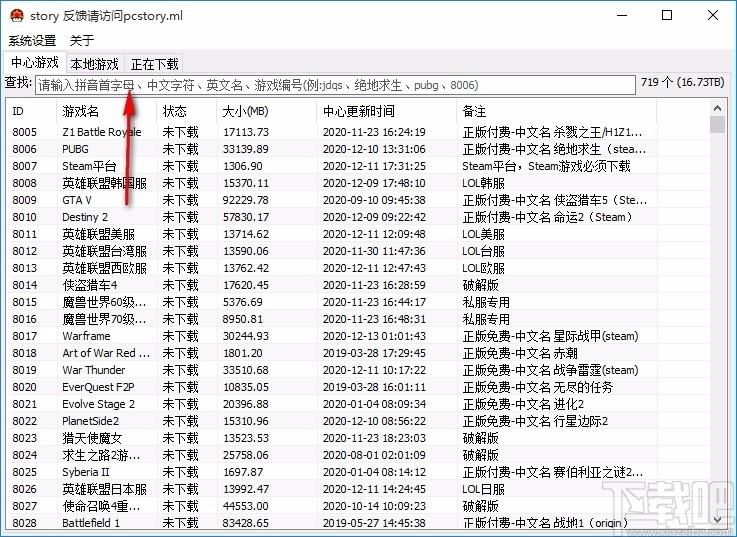Viewport: 737px width, 537px height.
Task: Open the 关于 menu
Action: coord(82,40)
